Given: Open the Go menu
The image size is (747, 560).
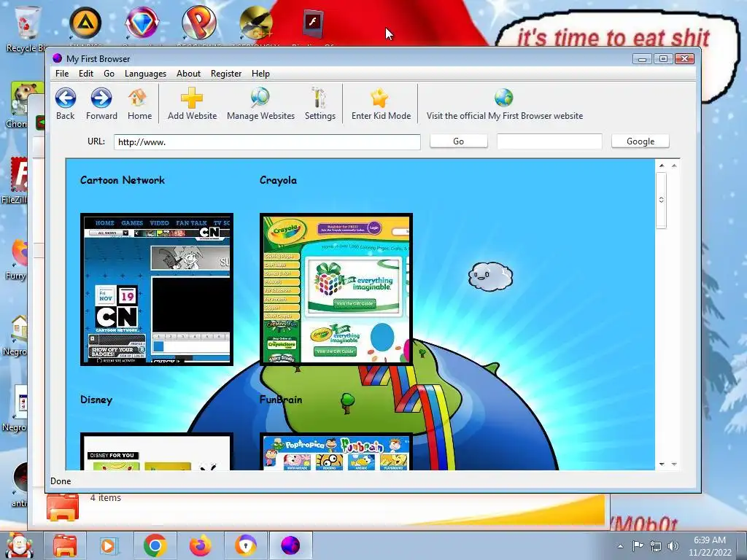Looking at the screenshot, I should (109, 74).
